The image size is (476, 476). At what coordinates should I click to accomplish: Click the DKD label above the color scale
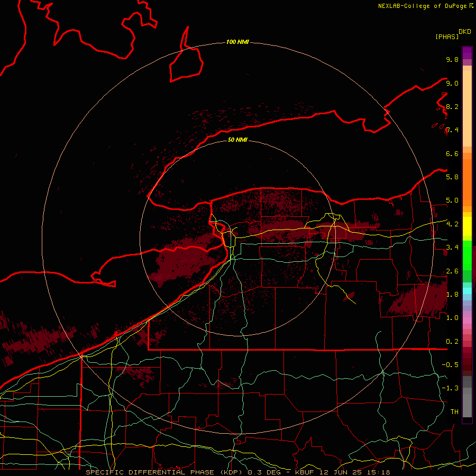tap(465, 32)
